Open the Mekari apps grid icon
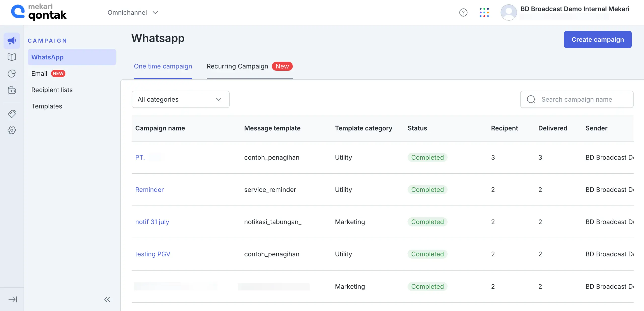Screen dimensions: 644x311 click(484, 12)
